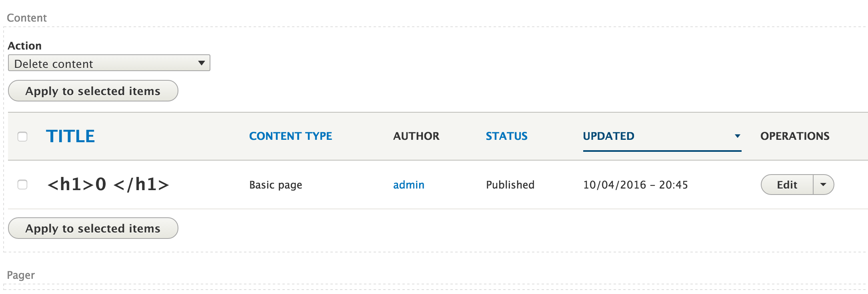Sort content by the TITLE column

[71, 136]
